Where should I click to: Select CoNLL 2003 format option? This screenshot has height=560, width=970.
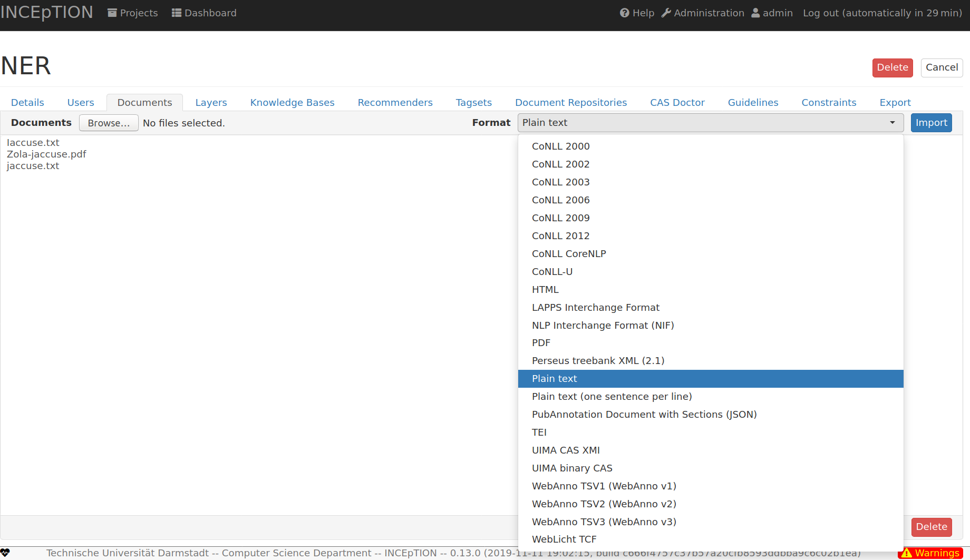[560, 182]
